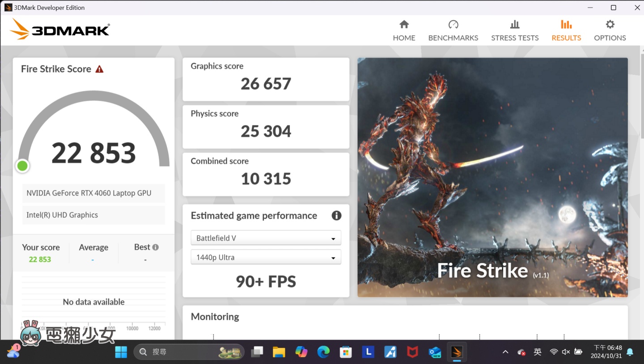Open the notification bell
The image size is (644, 364).
630,352
